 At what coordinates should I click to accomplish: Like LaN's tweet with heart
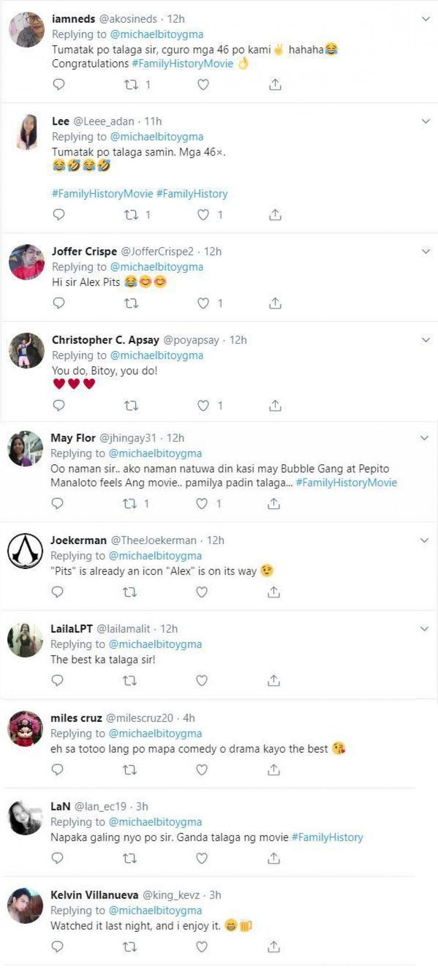tap(201, 858)
